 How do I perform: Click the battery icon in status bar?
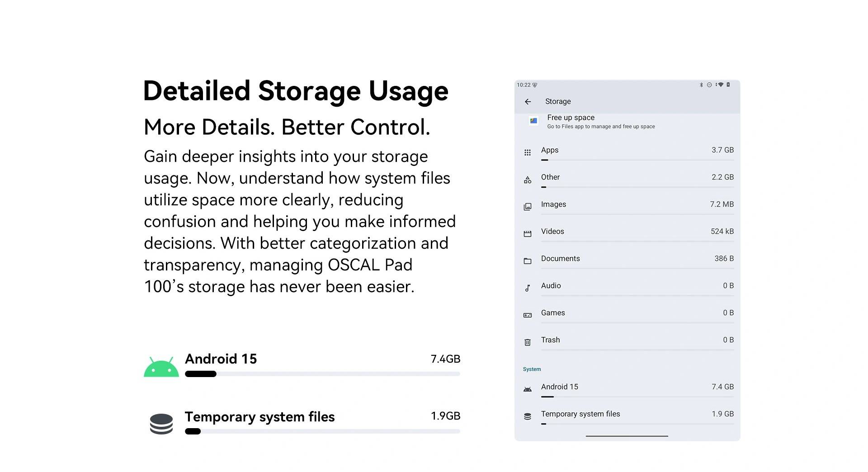pyautogui.click(x=728, y=85)
